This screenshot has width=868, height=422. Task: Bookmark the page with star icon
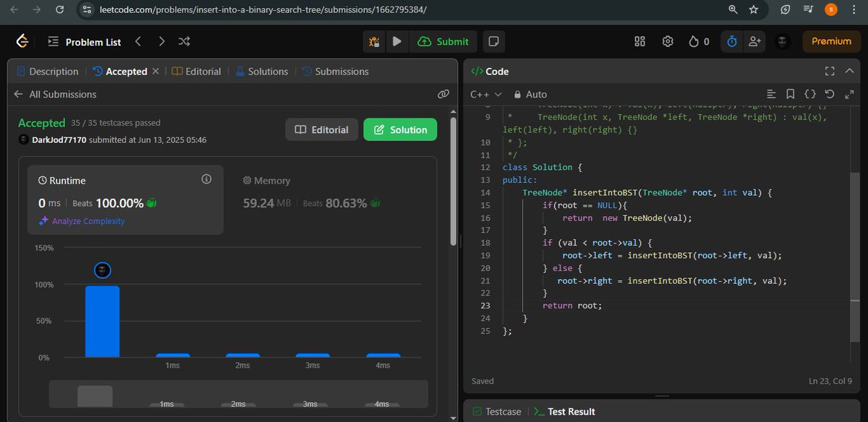(x=754, y=10)
